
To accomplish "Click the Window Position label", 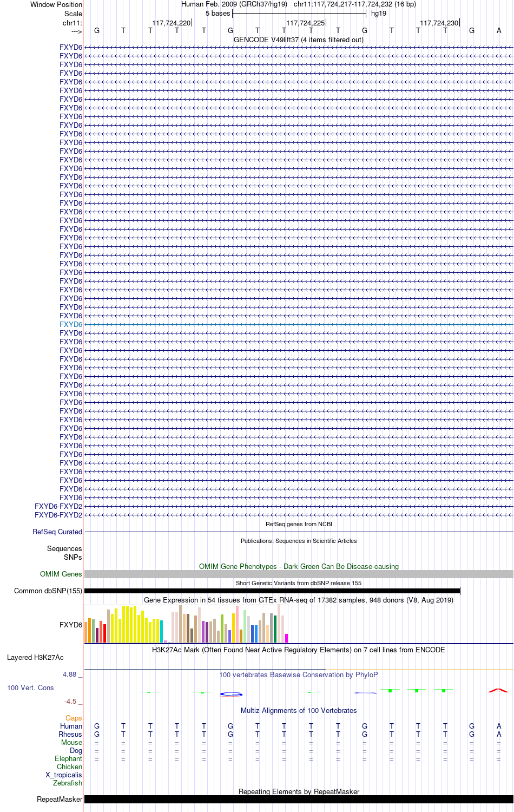I will (56, 4).
